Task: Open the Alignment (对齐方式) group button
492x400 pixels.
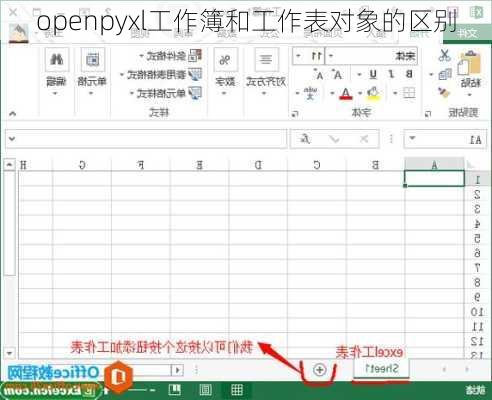Action: click(x=266, y=71)
